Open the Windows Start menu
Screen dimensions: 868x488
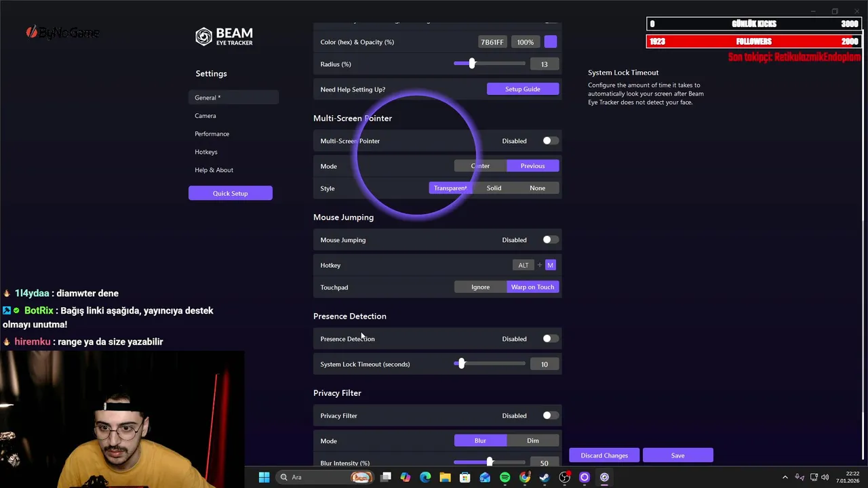(x=264, y=477)
